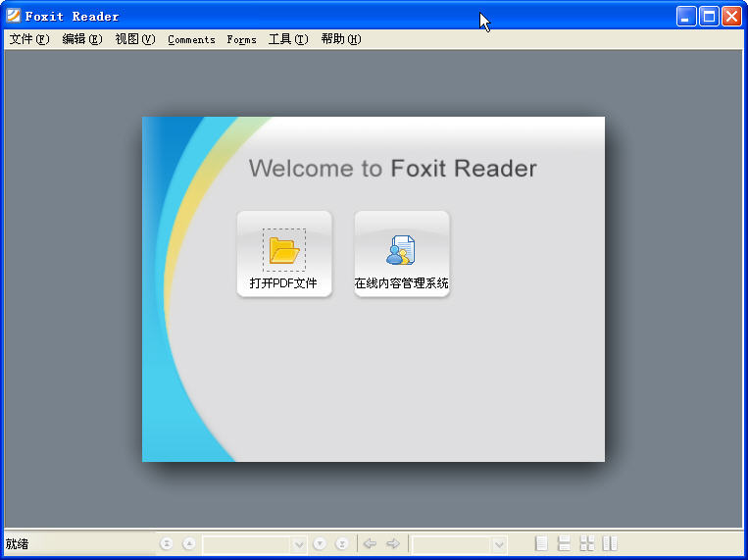Click the next view right arrow
Screen dimensions: 748x560
393,543
